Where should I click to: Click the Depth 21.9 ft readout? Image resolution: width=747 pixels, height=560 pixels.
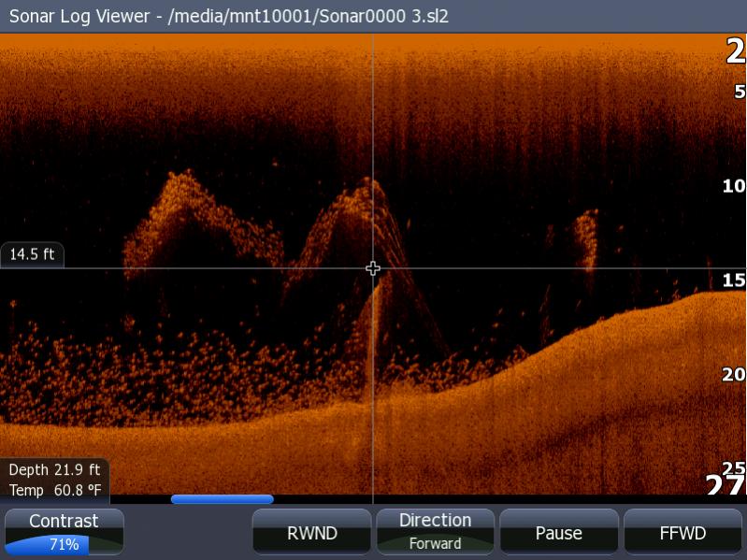point(54,471)
